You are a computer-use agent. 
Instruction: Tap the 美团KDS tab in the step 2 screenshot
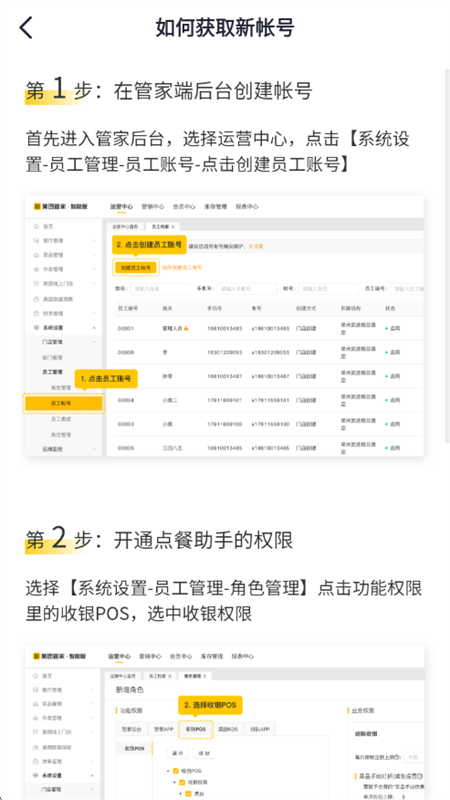click(x=228, y=729)
